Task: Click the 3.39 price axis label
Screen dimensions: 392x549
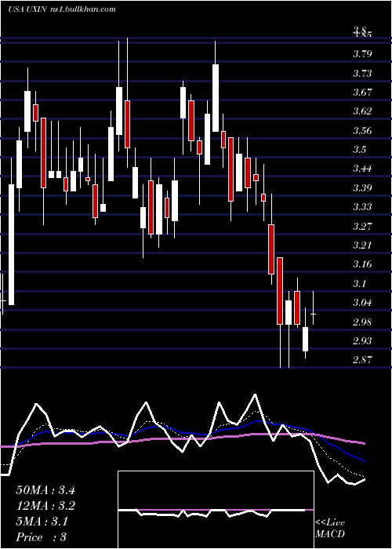Action: pos(362,188)
